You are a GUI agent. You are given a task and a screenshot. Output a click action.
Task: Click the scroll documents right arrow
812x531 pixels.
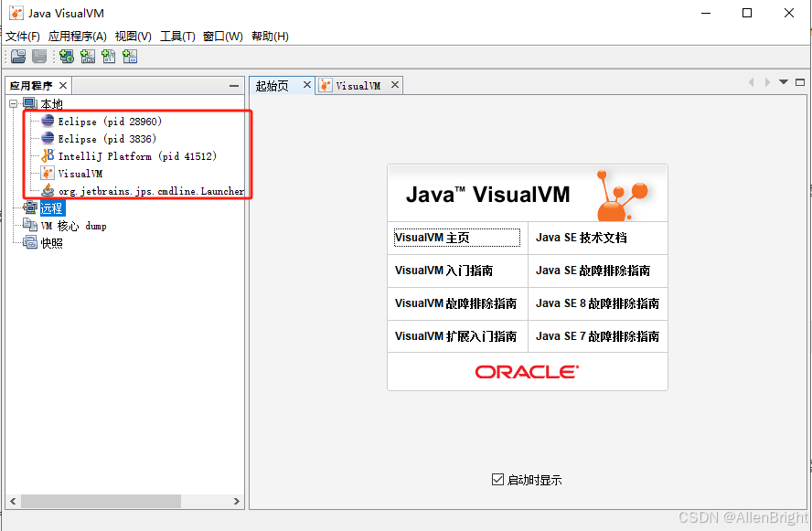767,82
